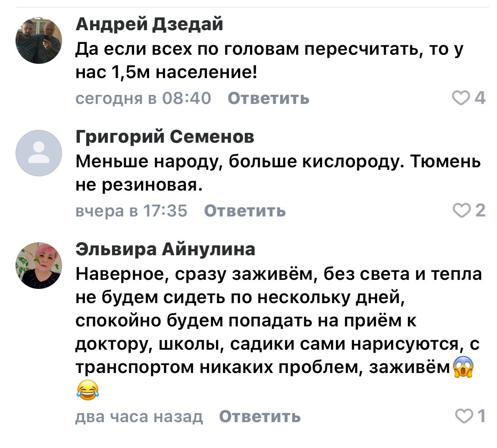
Task: Open the вчера в 17:35 timestamp
Action: (131, 210)
